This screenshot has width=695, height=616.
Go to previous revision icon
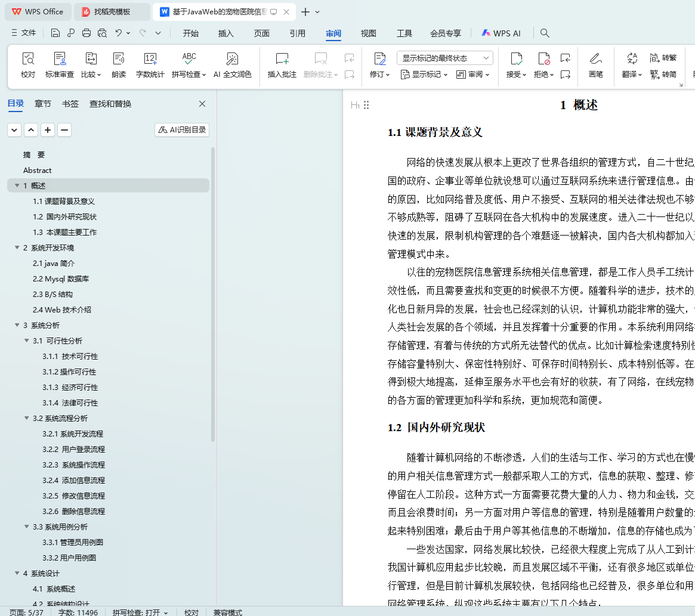[x=565, y=58]
